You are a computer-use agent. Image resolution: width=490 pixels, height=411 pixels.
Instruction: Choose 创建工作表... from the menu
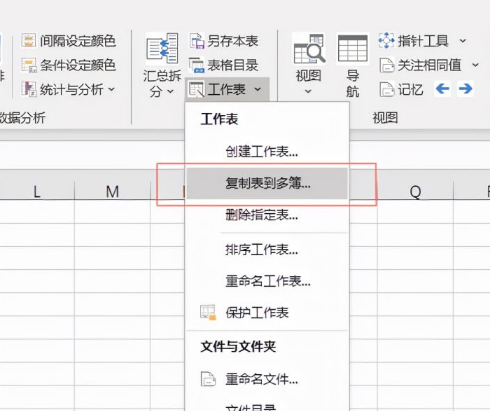pyautogui.click(x=262, y=152)
